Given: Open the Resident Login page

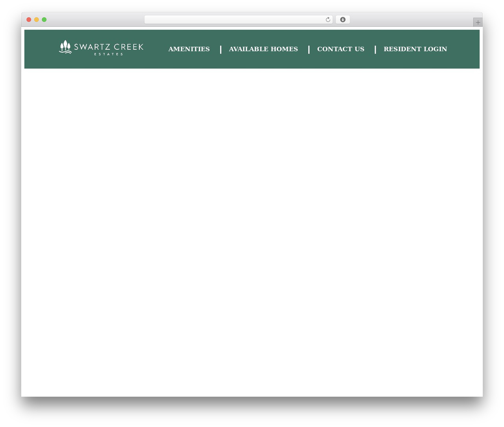Looking at the screenshot, I should (415, 49).
